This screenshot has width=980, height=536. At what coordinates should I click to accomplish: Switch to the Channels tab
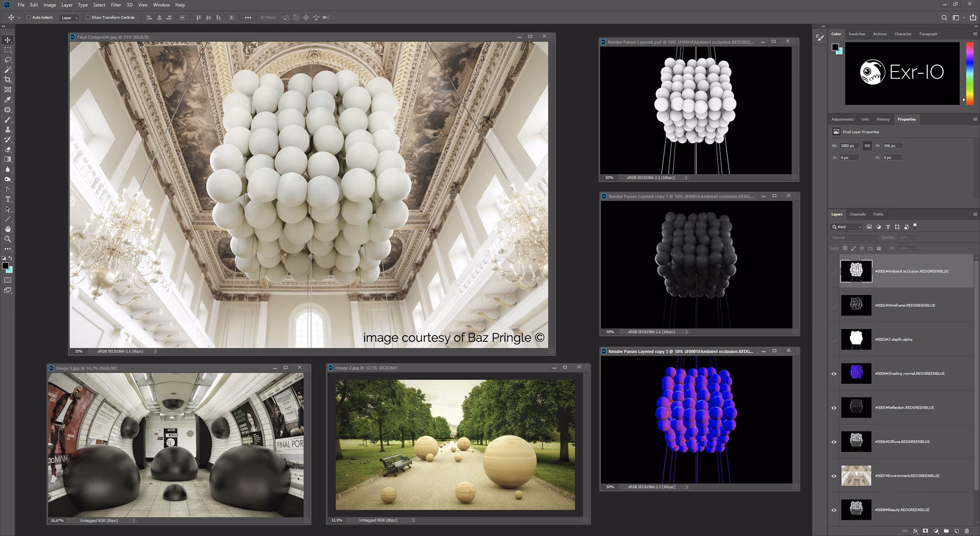[857, 214]
